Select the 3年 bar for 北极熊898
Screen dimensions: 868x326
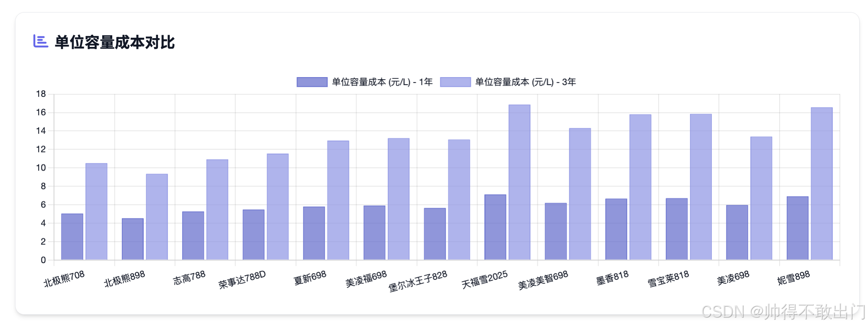tap(157, 217)
